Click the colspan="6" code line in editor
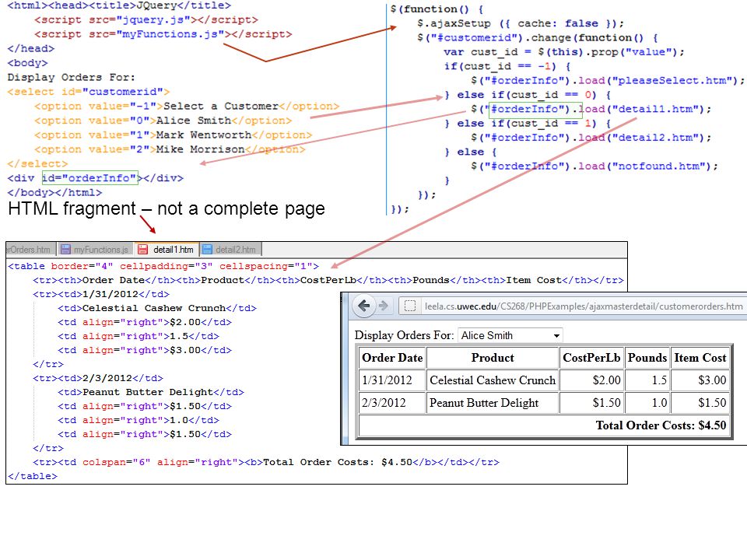This screenshot has width=747, height=560. pos(266,462)
